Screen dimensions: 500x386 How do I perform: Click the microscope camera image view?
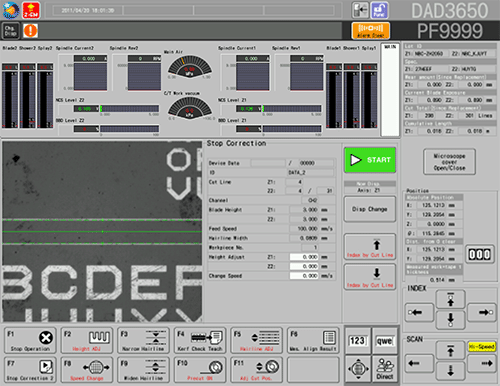tap(102, 231)
